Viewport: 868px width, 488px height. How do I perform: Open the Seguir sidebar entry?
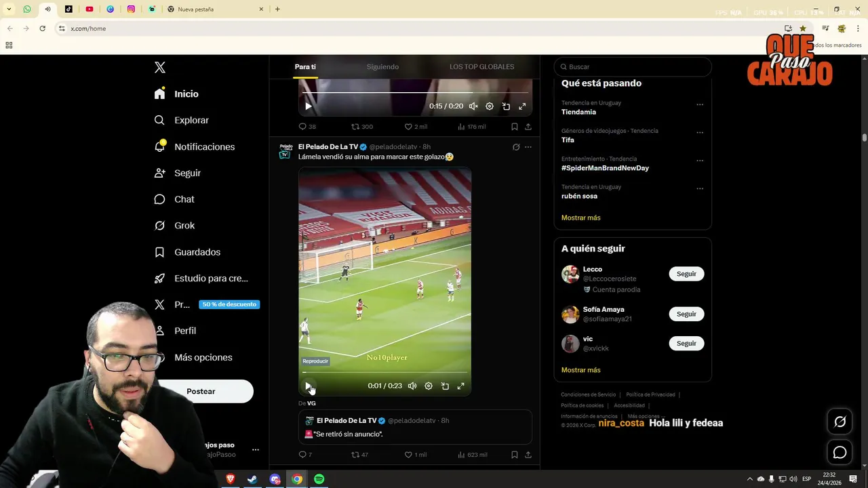click(x=178, y=173)
